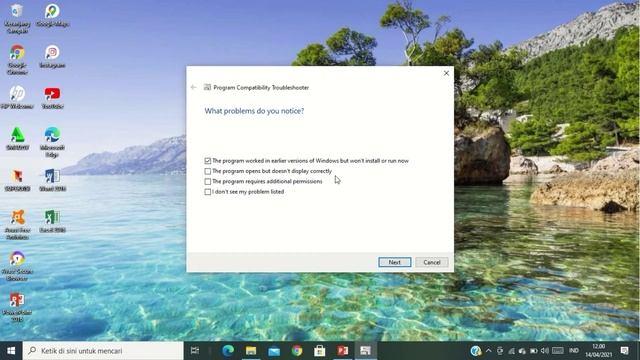Select the troubleshooter window taskbar button

pyautogui.click(x=365, y=351)
